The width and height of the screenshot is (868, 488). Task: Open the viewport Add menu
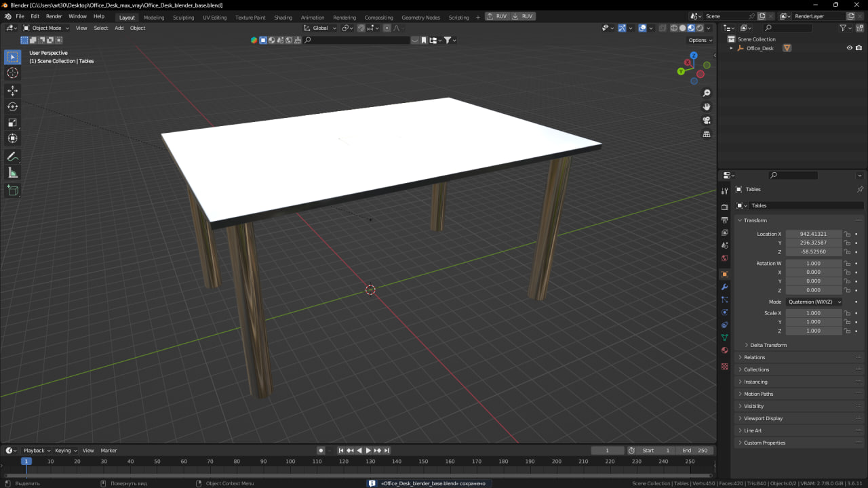click(119, 28)
